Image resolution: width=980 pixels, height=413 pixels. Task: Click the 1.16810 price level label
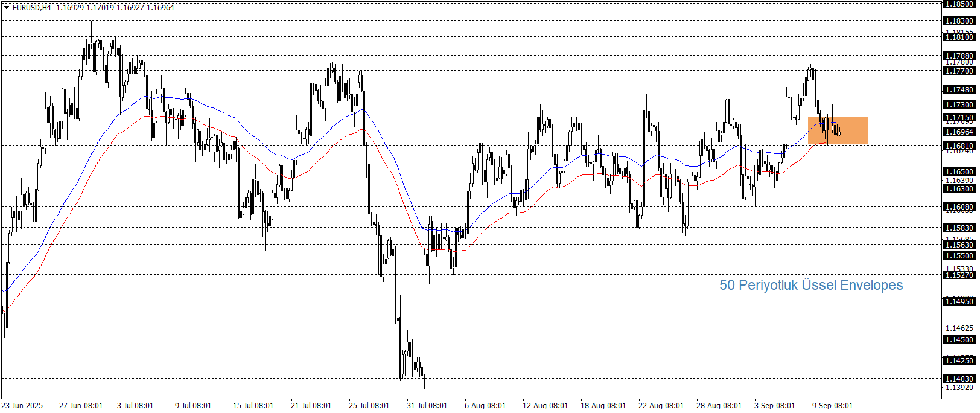coord(959,146)
